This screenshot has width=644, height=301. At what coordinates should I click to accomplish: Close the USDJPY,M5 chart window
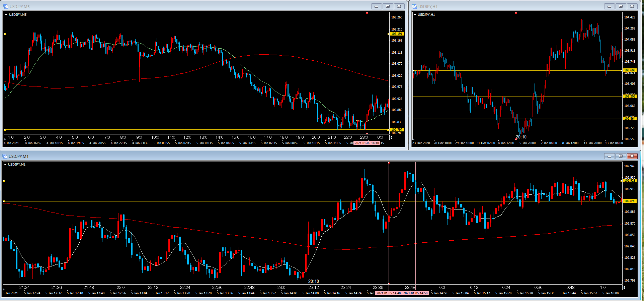click(x=399, y=6)
